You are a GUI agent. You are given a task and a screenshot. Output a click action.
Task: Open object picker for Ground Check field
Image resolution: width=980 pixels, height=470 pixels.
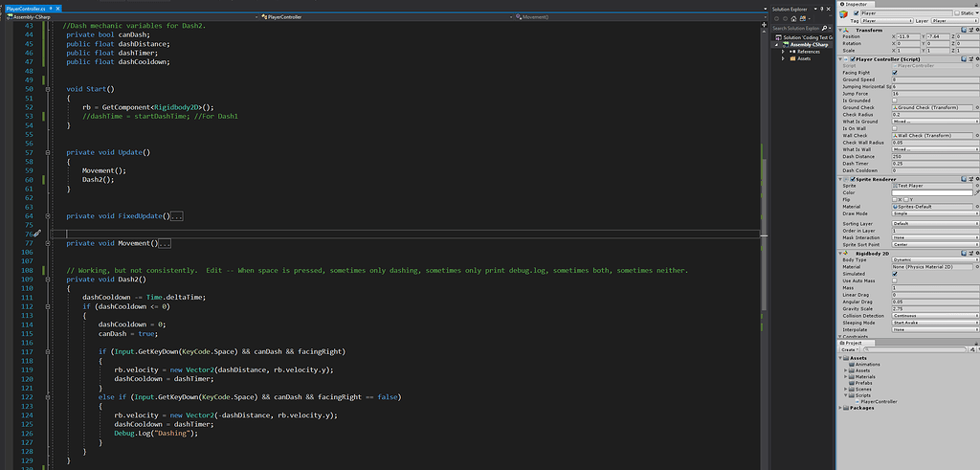976,107
